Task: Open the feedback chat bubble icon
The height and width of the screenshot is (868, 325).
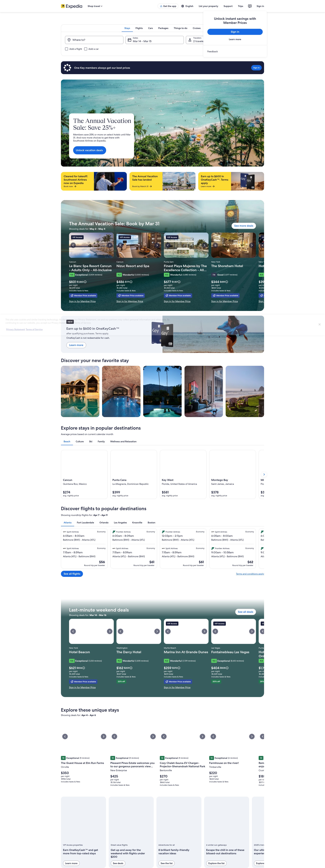Action: coord(250,6)
